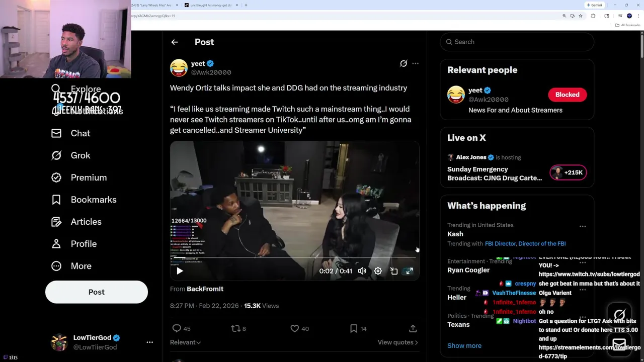The image size is (644, 362).
Task: Open yeet's profile avatar on the post
Action: (x=179, y=68)
